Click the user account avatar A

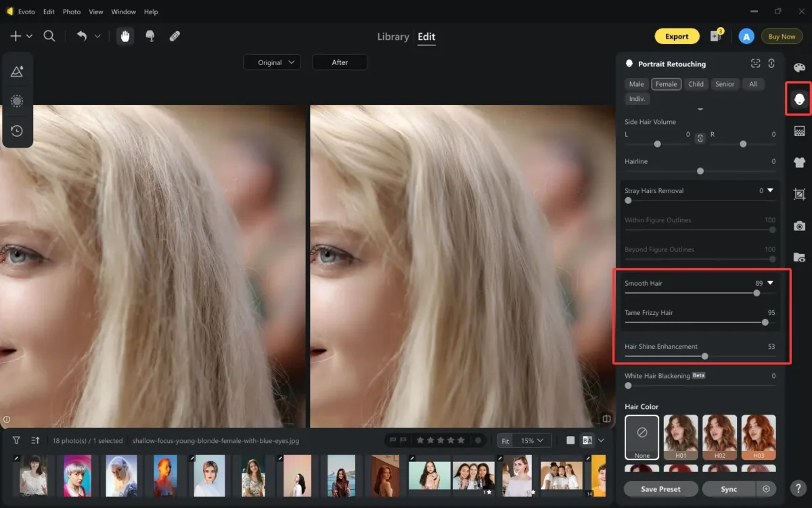tap(746, 37)
